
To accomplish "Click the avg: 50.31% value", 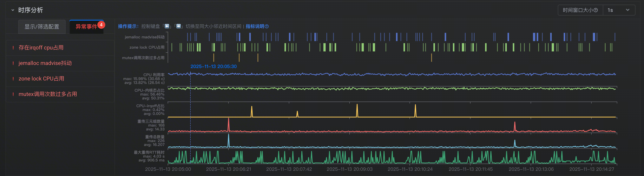I will [153, 98].
